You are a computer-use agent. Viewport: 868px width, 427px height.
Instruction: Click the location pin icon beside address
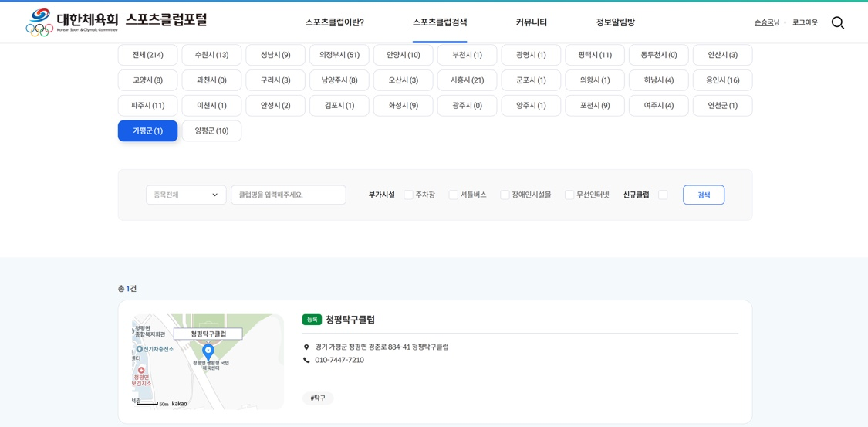(306, 347)
